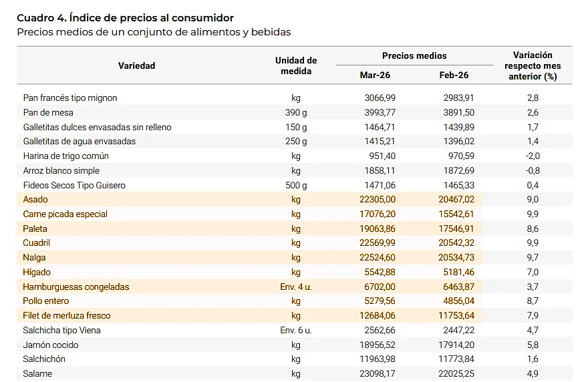The width and height of the screenshot is (588, 382).
Task: Select the Harina de trigo común row
Action: (x=66, y=156)
